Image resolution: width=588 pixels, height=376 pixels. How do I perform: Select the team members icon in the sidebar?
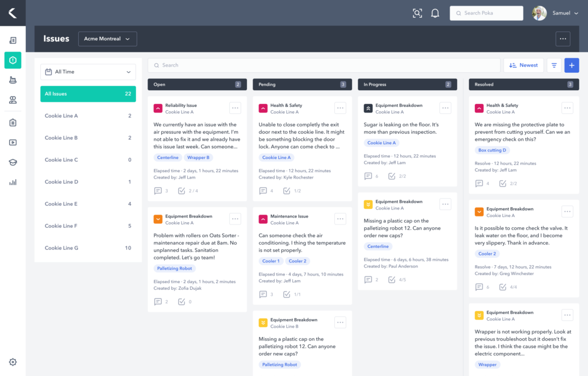point(13,100)
